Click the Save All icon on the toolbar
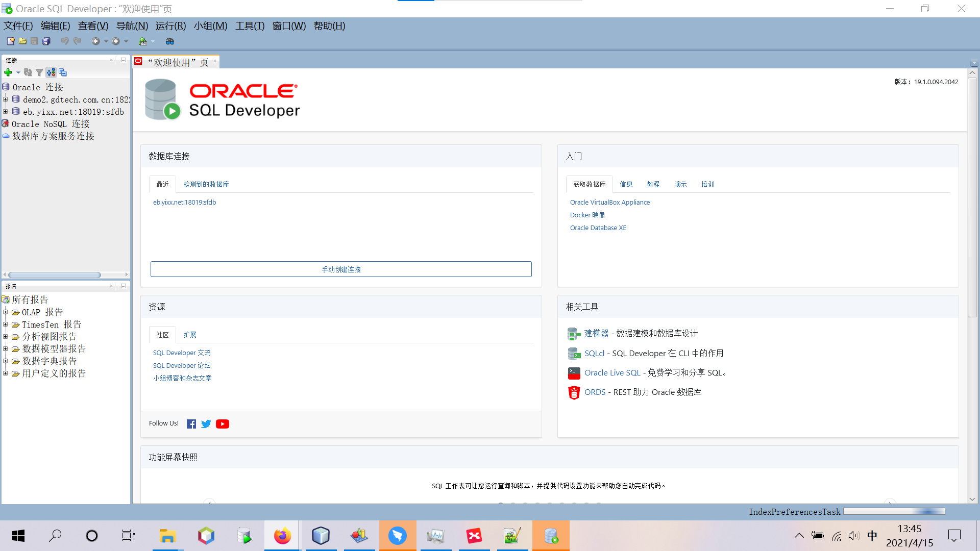 (x=46, y=41)
